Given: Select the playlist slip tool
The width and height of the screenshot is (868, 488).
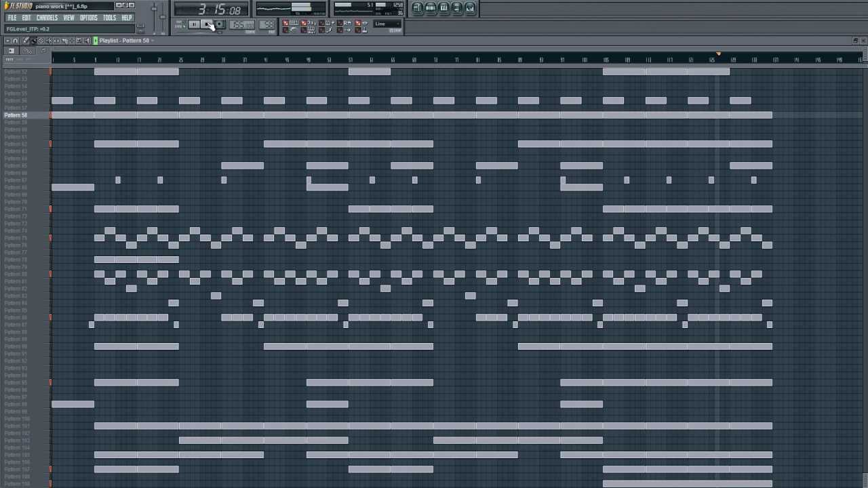Looking at the screenshot, I should [x=57, y=41].
